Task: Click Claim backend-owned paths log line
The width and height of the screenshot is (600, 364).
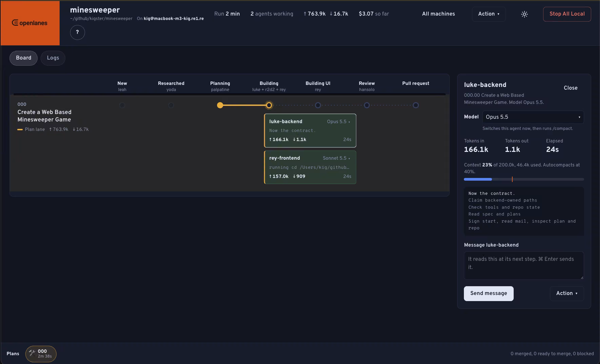Action: click(503, 200)
